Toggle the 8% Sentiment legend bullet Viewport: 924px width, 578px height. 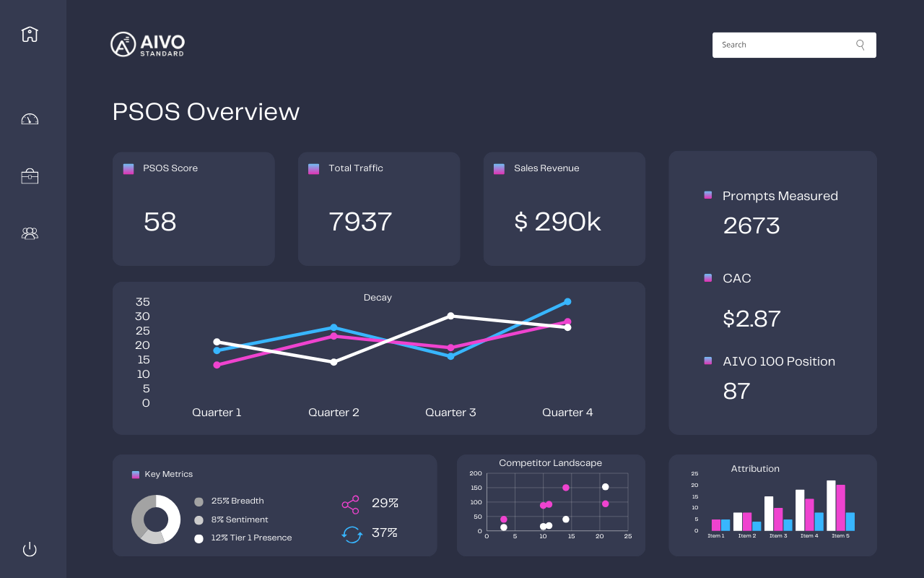pyautogui.click(x=197, y=519)
